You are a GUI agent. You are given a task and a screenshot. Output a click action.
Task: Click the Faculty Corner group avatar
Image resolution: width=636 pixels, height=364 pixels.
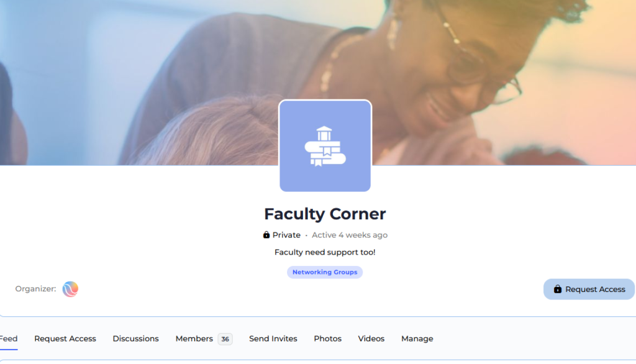pos(325,146)
